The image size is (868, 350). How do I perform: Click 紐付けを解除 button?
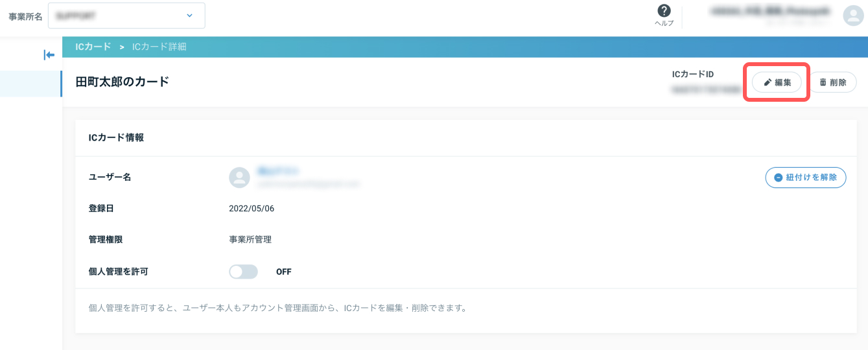pyautogui.click(x=806, y=177)
